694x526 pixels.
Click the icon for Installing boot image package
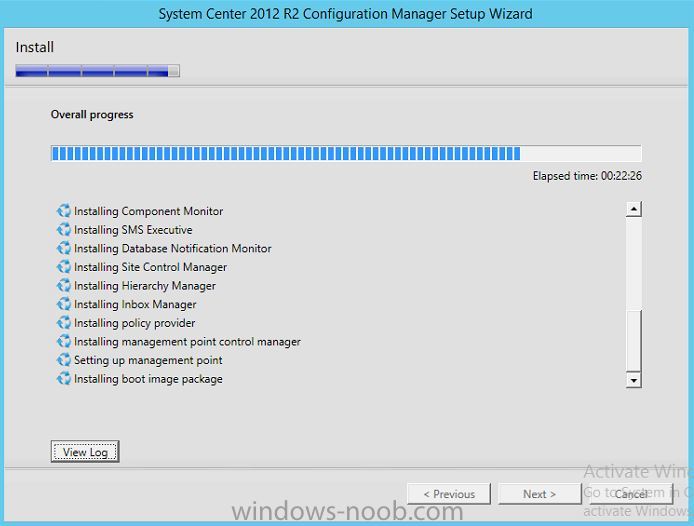pos(64,379)
